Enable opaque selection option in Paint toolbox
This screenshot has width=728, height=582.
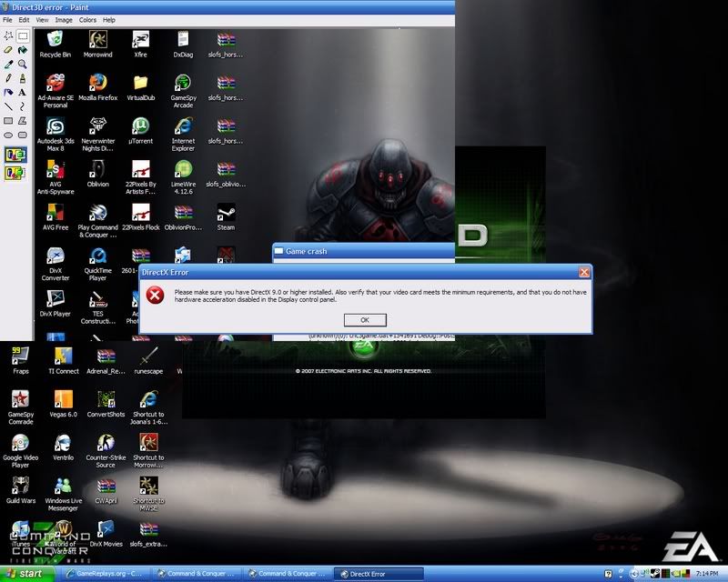(15, 155)
